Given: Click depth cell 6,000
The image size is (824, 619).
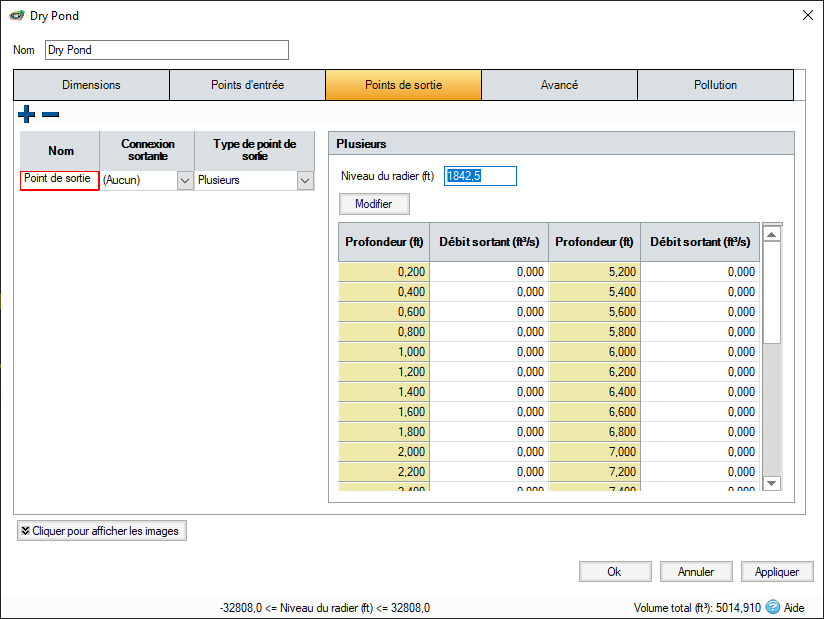Looking at the screenshot, I should point(595,352).
